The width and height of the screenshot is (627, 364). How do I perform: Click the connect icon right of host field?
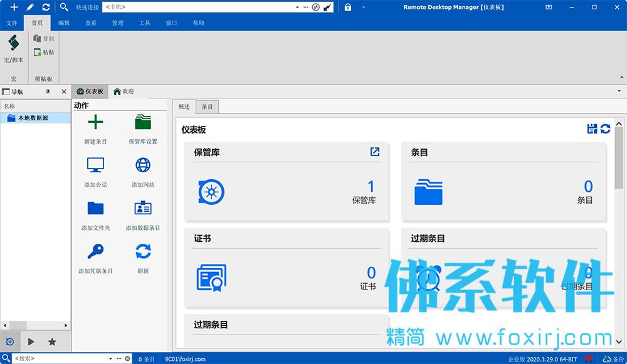[x=316, y=7]
